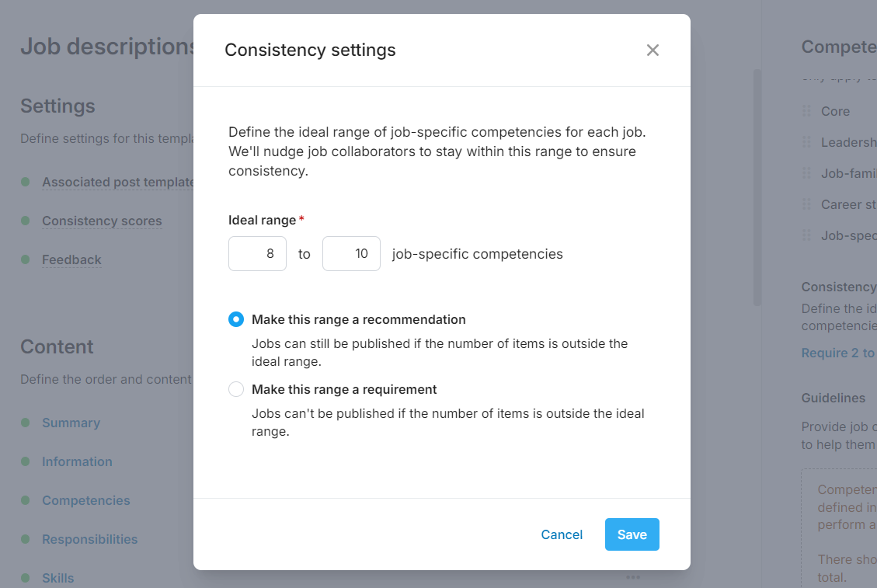Click the green status dot beside Feedback

pos(26,259)
